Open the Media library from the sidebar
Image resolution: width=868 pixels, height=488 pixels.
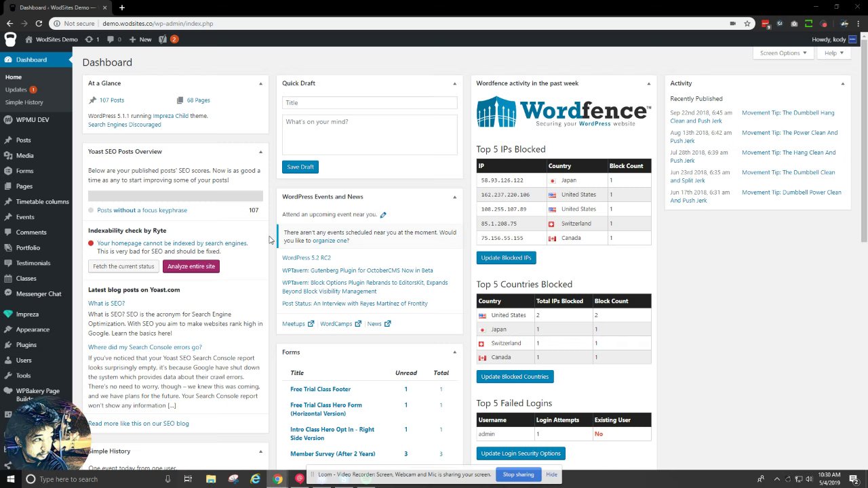point(24,155)
